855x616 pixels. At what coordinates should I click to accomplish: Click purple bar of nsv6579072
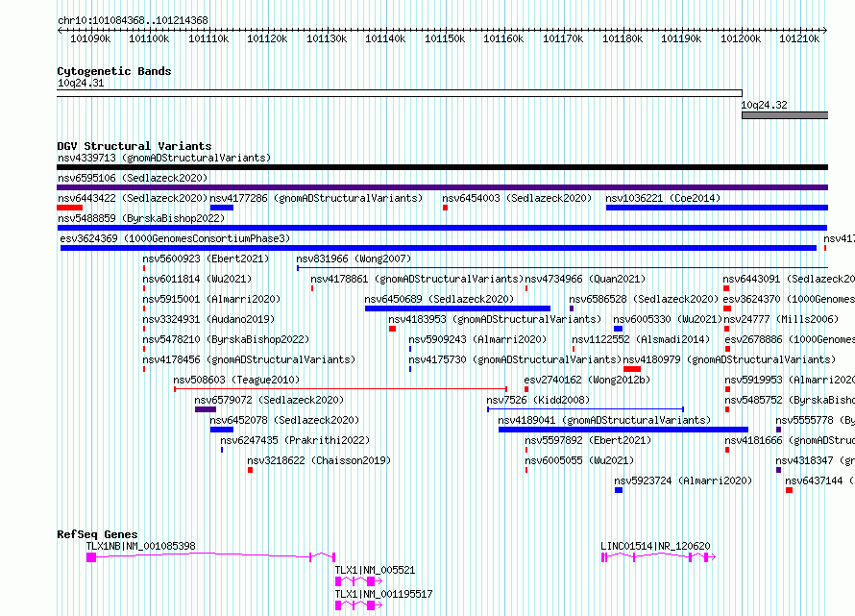pyautogui.click(x=206, y=409)
